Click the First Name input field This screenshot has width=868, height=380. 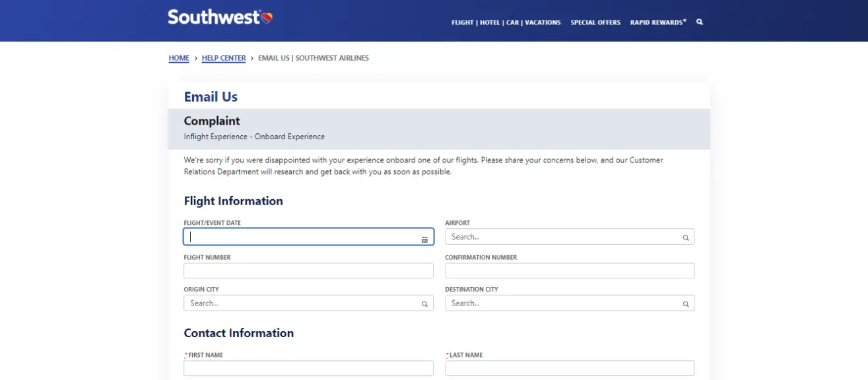coord(308,368)
